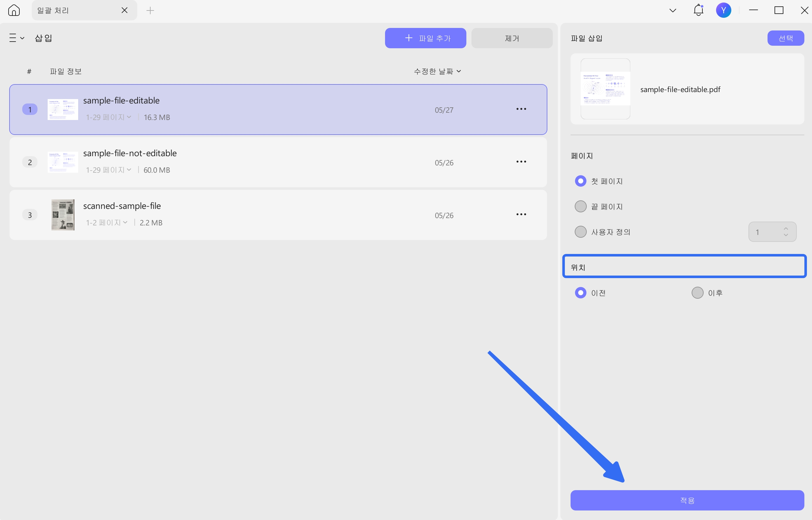This screenshot has height=520, width=812.
Task: Click the 파일 정보 column header
Action: pos(66,71)
